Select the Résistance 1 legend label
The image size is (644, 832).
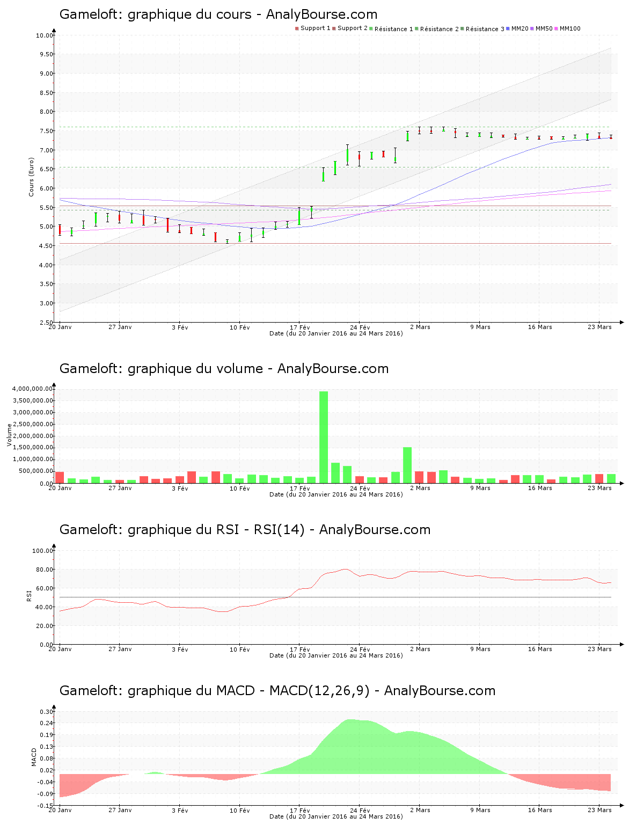(x=394, y=29)
